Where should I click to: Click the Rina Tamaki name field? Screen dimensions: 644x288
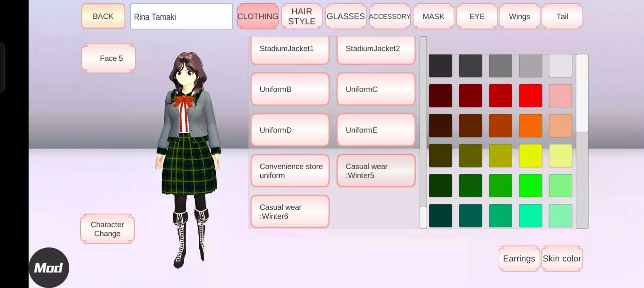pos(181,17)
